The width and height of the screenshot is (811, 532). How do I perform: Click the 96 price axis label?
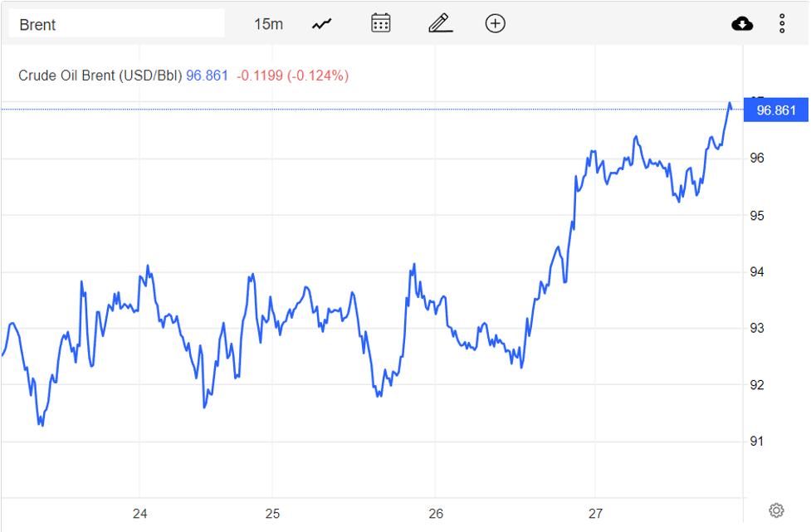pyautogui.click(x=757, y=159)
